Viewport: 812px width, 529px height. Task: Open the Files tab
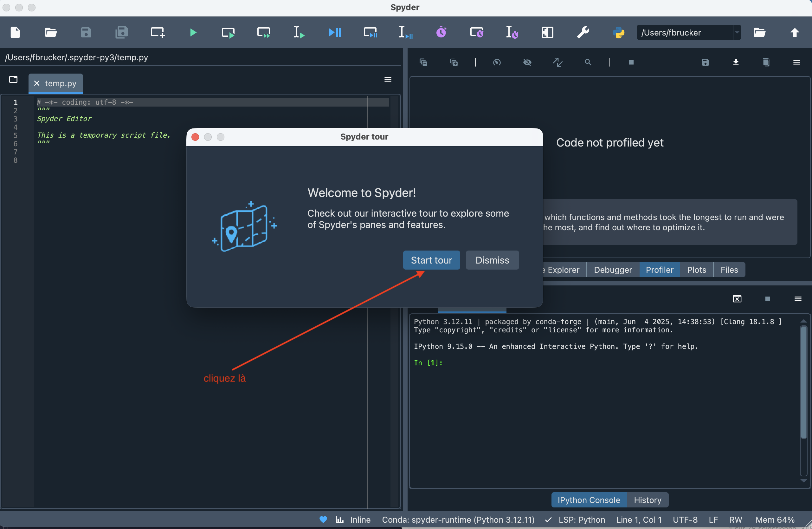click(729, 270)
